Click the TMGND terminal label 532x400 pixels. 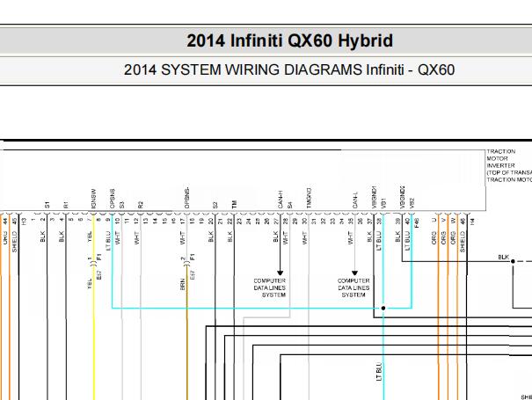(309, 198)
